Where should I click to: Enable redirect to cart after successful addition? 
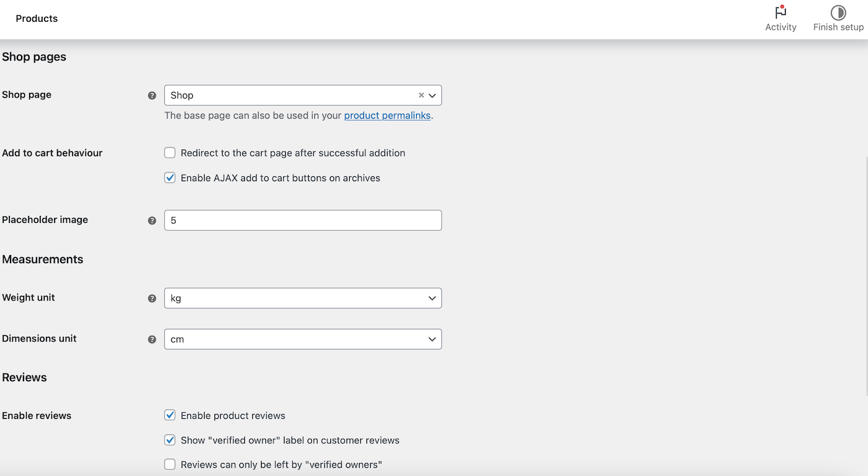tap(169, 152)
